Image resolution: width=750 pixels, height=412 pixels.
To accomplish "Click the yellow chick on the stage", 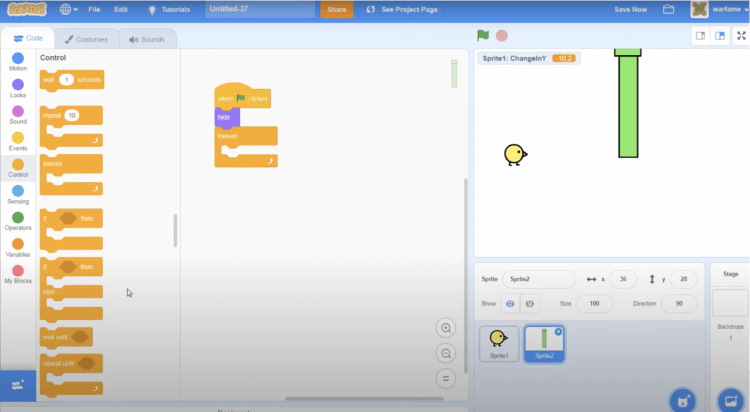I will pyautogui.click(x=515, y=155).
